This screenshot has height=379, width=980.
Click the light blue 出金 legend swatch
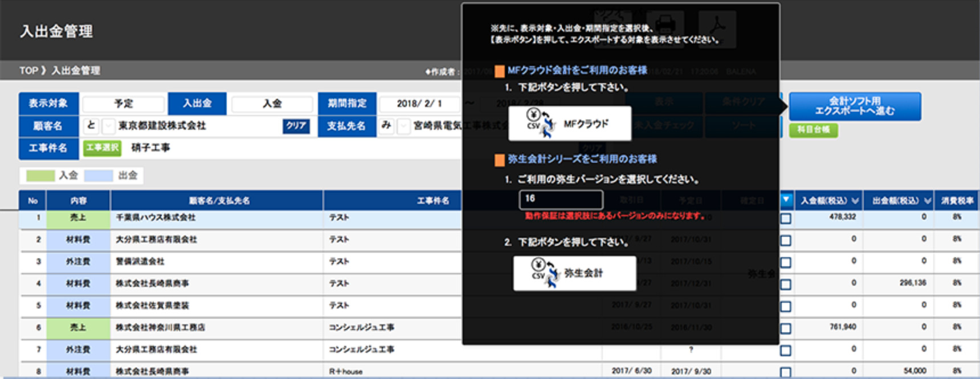click(99, 175)
